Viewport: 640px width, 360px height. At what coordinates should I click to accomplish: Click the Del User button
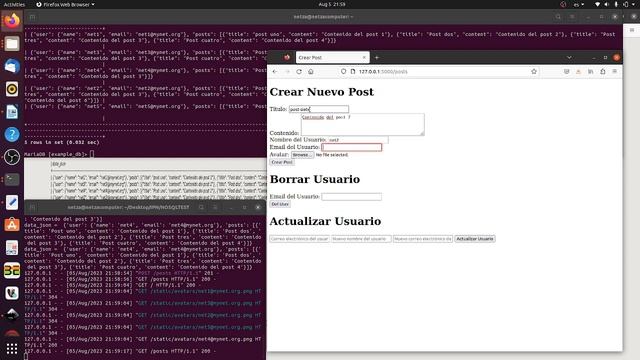280,204
